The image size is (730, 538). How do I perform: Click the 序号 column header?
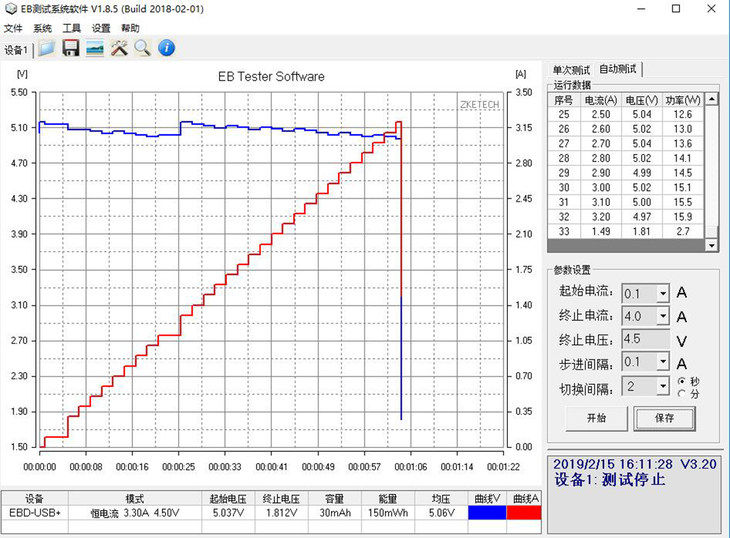pyautogui.click(x=564, y=100)
